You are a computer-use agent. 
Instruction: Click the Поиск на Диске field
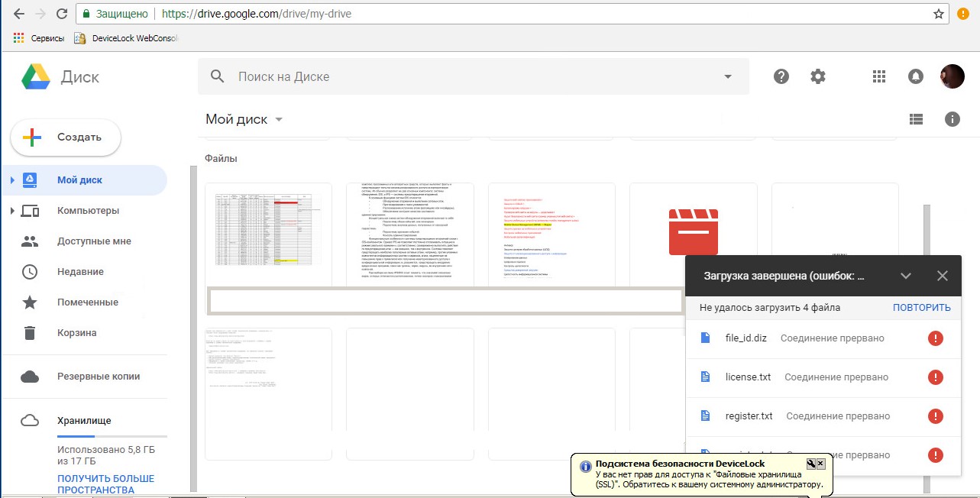[x=474, y=76]
